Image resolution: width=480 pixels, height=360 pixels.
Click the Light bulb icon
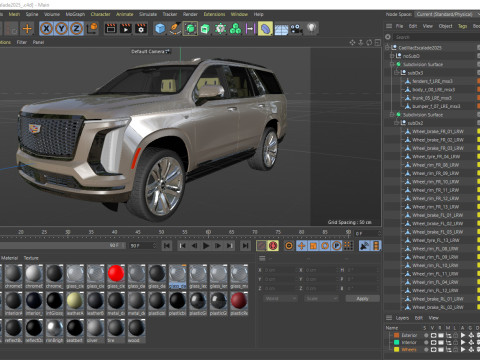point(311,29)
